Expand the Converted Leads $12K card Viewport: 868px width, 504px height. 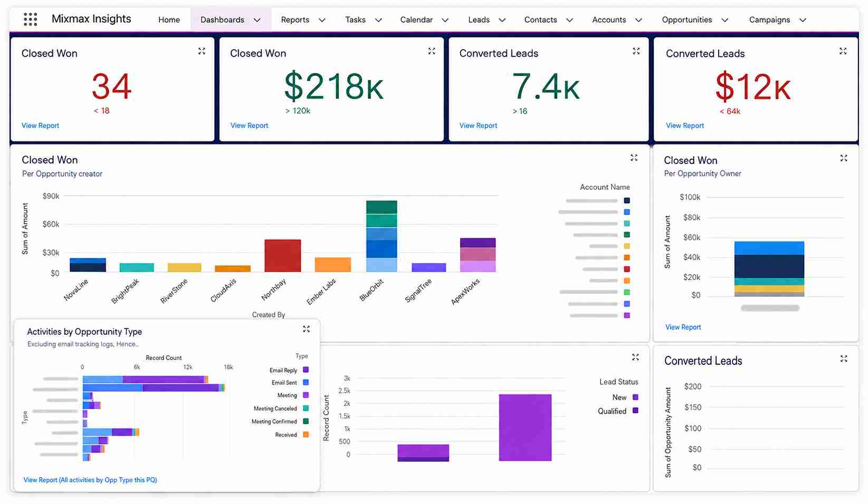tap(843, 51)
